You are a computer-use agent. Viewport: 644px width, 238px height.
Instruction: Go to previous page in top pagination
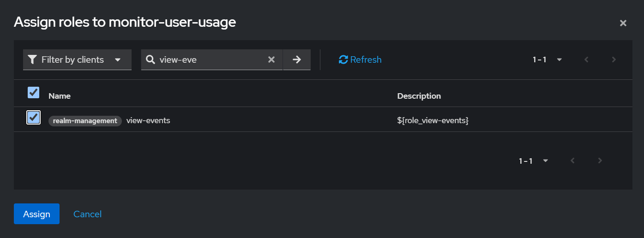[x=586, y=60]
